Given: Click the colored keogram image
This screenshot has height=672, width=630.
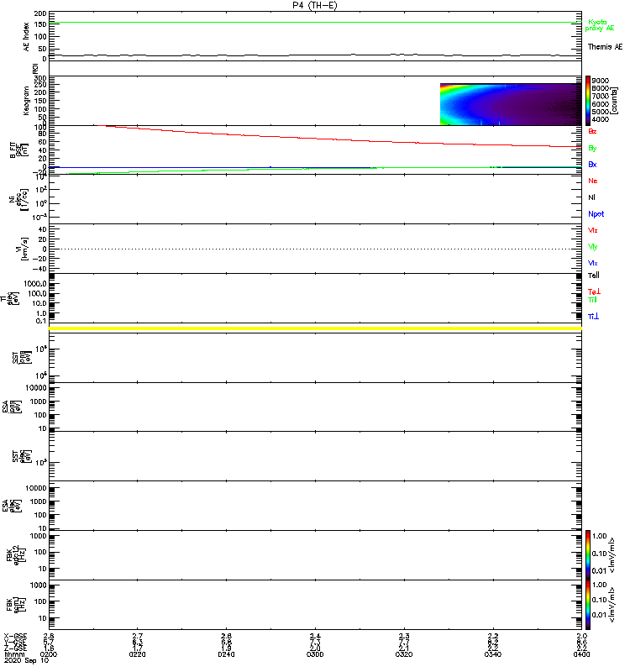Looking at the screenshot, I should coord(511,104).
